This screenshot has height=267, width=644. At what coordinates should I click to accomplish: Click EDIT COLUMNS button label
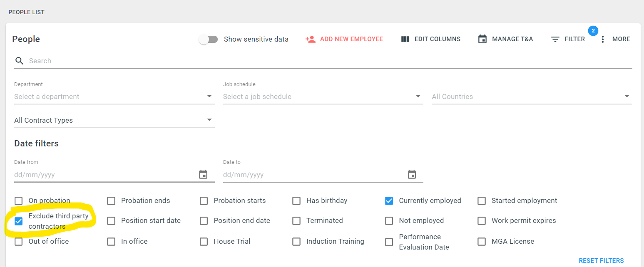438,39
